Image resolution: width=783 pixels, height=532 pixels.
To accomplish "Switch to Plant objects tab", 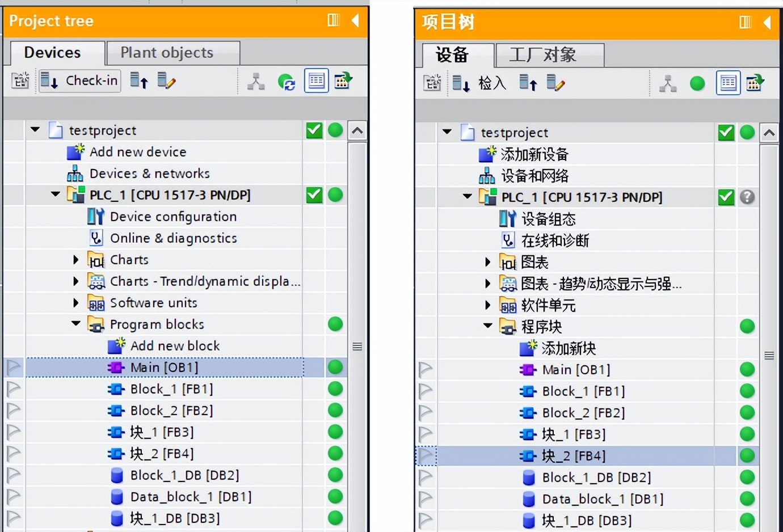I will 172,53.
